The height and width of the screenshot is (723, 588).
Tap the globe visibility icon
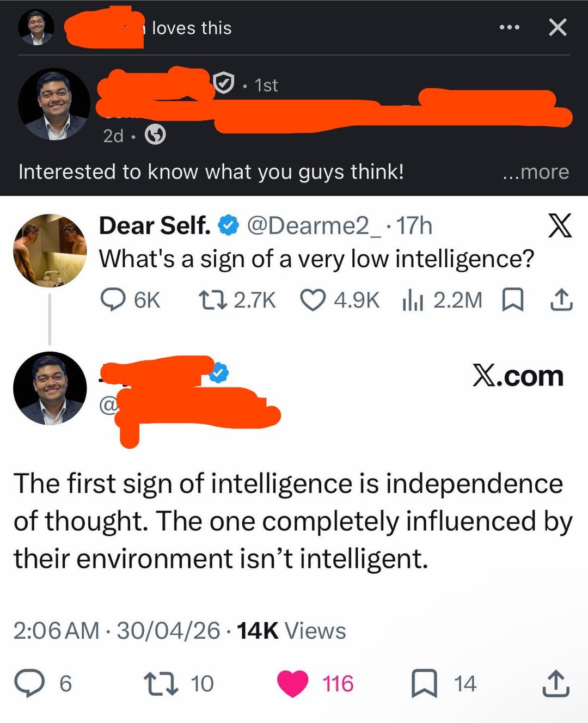point(155,134)
